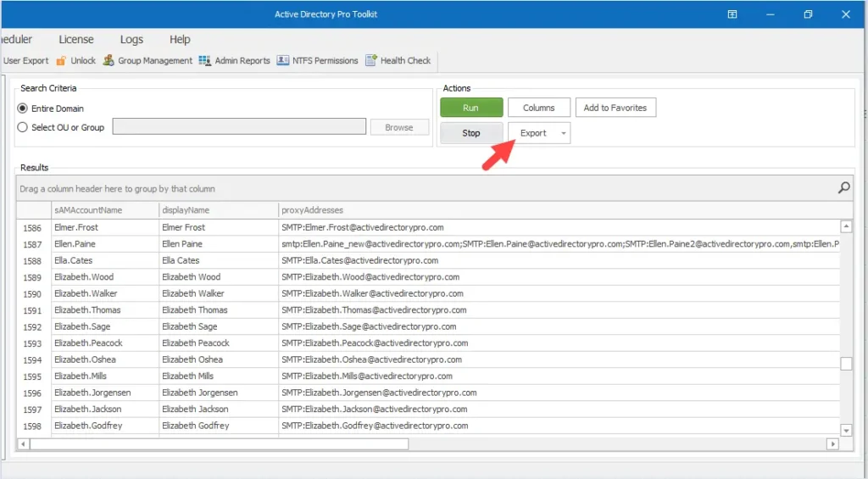868x479 pixels.
Task: Click the horizontal scrollbar right arrow
Action: (832, 443)
